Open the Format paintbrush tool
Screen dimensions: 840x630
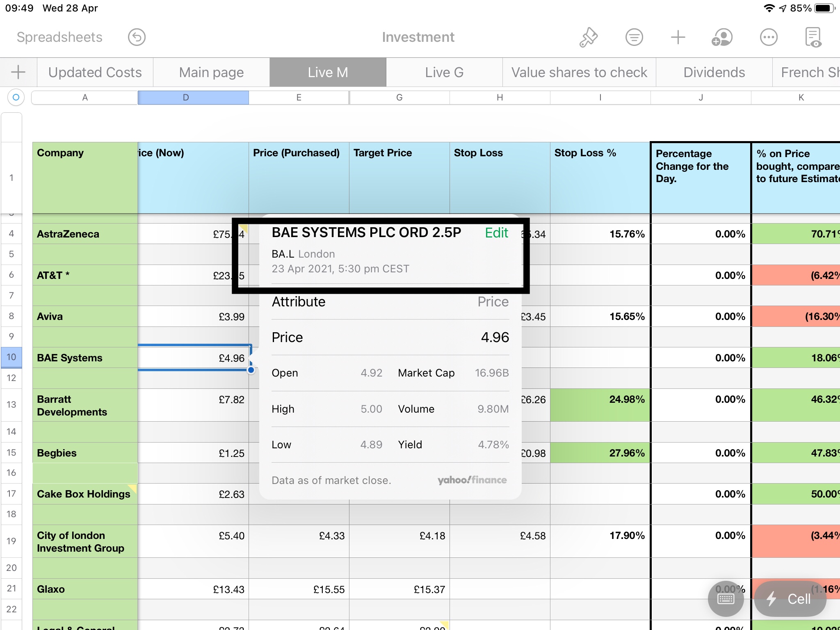pyautogui.click(x=588, y=37)
